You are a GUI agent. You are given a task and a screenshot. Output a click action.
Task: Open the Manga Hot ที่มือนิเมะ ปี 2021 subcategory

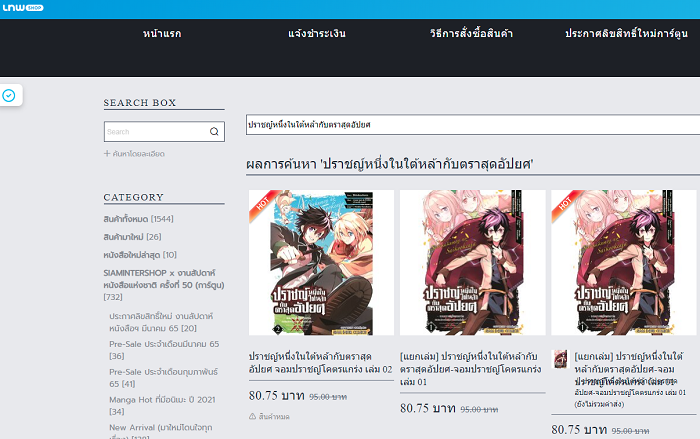pos(162,405)
